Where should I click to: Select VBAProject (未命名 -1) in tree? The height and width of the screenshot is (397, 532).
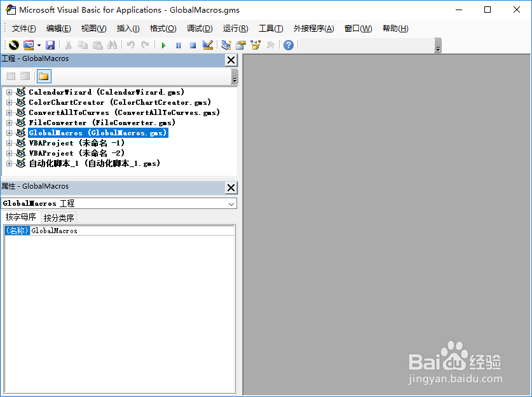click(x=77, y=143)
